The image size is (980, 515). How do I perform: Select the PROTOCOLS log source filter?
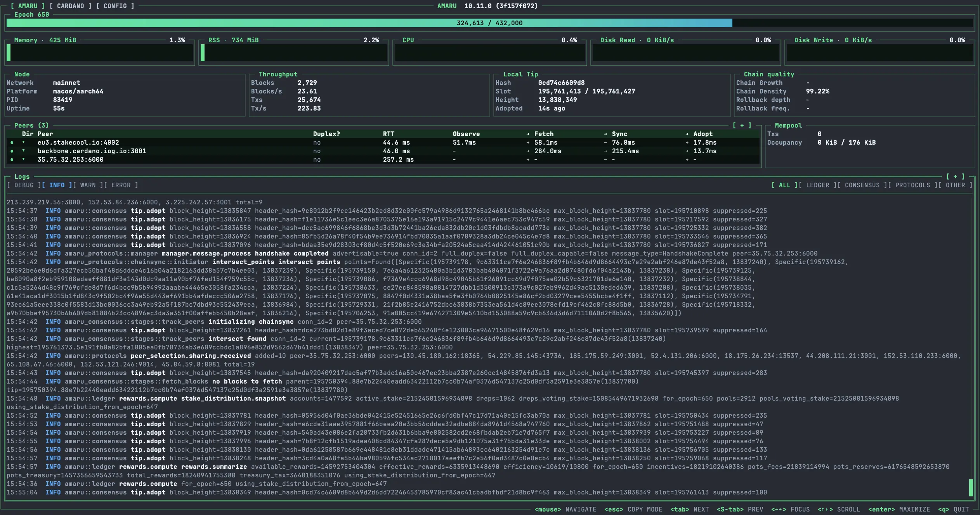coord(912,185)
